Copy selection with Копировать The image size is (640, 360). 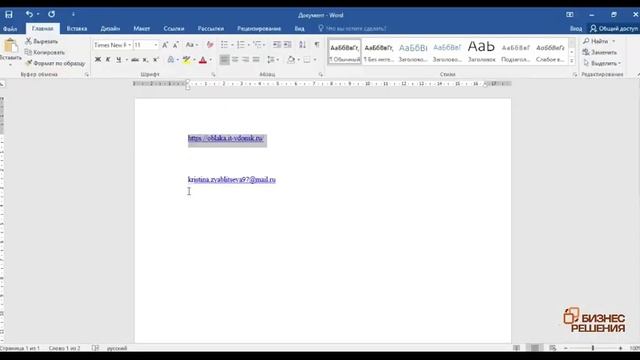pyautogui.click(x=45, y=52)
